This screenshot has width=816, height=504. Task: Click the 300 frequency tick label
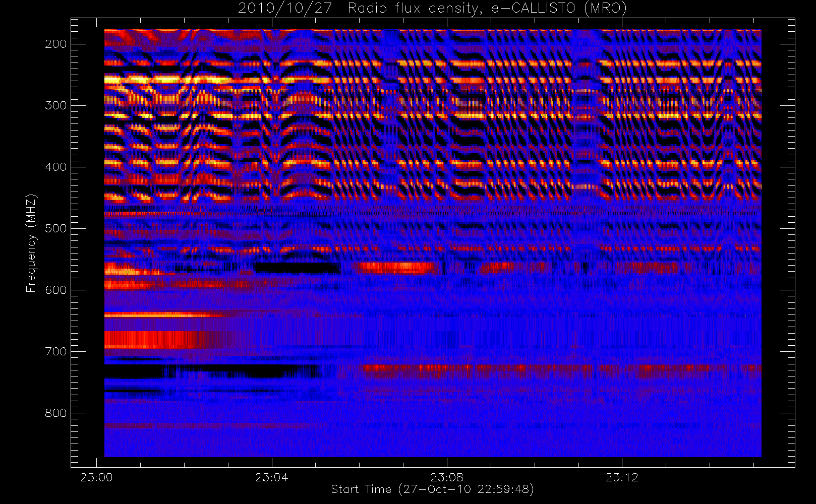pos(56,105)
